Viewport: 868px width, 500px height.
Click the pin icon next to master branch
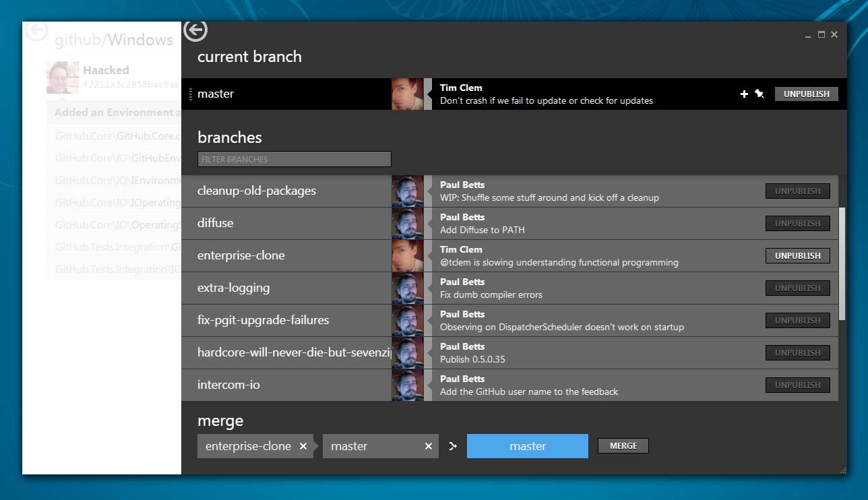point(760,94)
